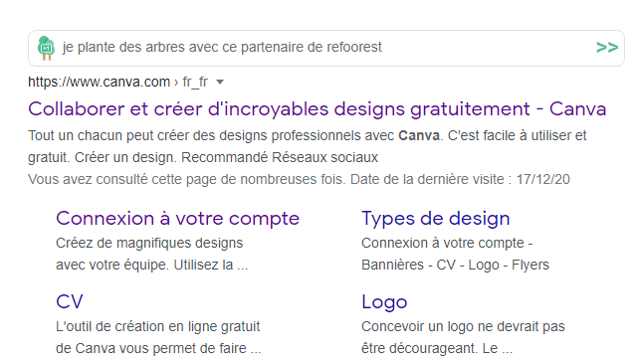
Task: Click the 'fr_fr' breadcrumb text
Action: (x=195, y=83)
